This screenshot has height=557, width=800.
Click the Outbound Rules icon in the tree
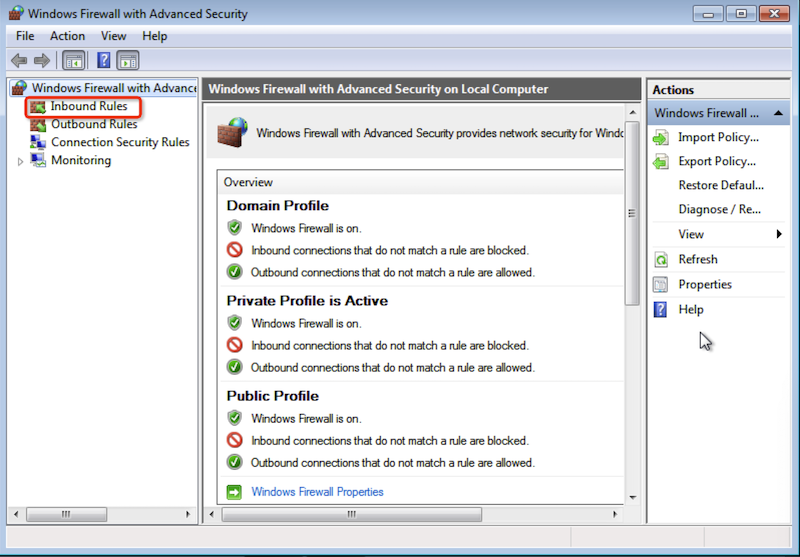[x=38, y=124]
